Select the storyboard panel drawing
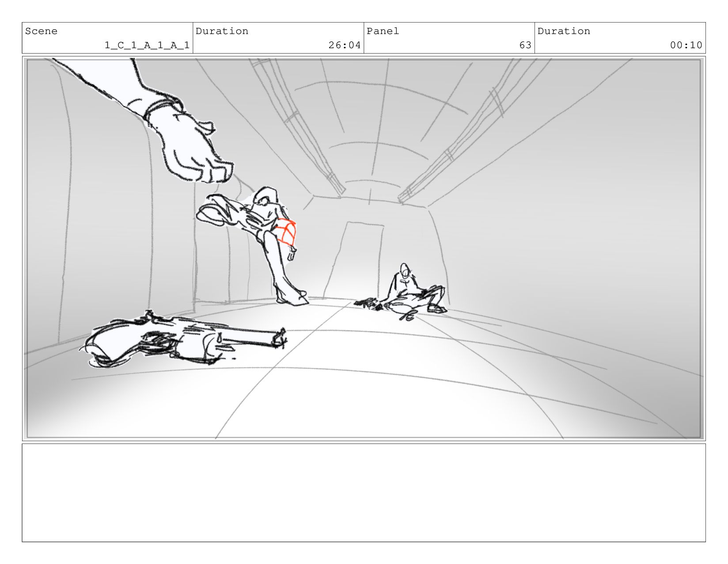Image resolution: width=728 pixels, height=564 pixels. pos(364,248)
